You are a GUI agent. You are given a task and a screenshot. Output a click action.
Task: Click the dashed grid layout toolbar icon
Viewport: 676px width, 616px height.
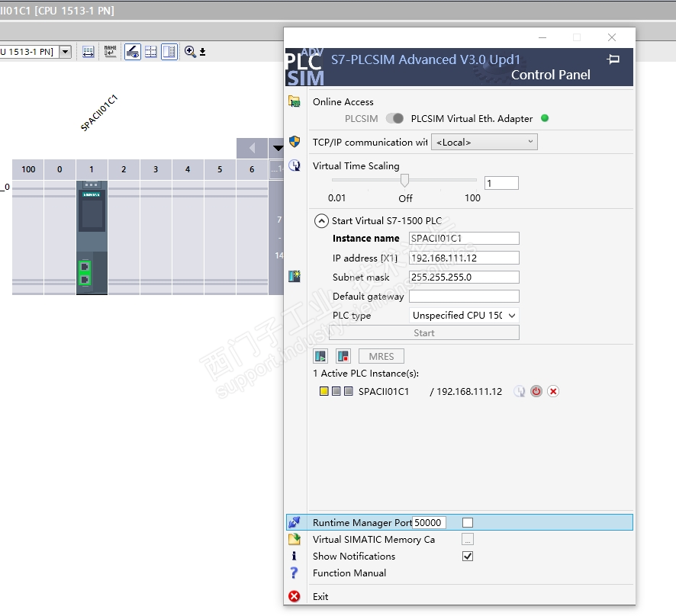[151, 52]
